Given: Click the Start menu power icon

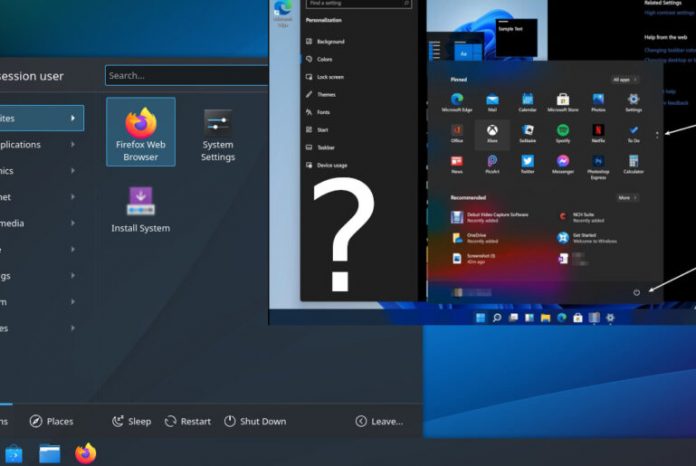Looking at the screenshot, I should (x=636, y=292).
